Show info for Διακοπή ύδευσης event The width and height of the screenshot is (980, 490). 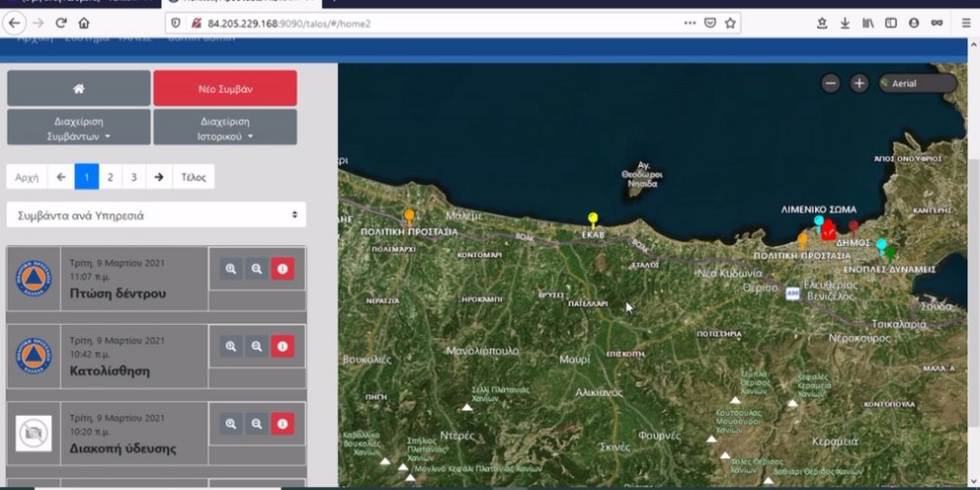coord(283,424)
